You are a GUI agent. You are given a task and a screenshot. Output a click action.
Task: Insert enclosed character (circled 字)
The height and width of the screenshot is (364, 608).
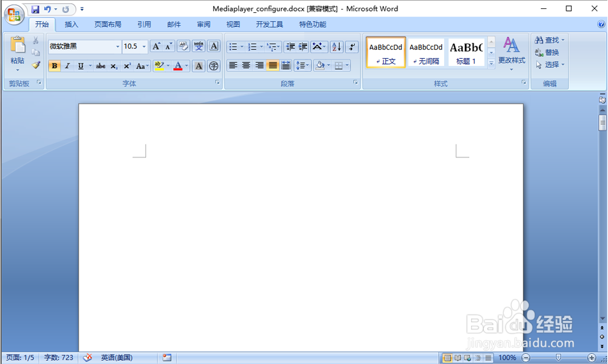tap(214, 66)
